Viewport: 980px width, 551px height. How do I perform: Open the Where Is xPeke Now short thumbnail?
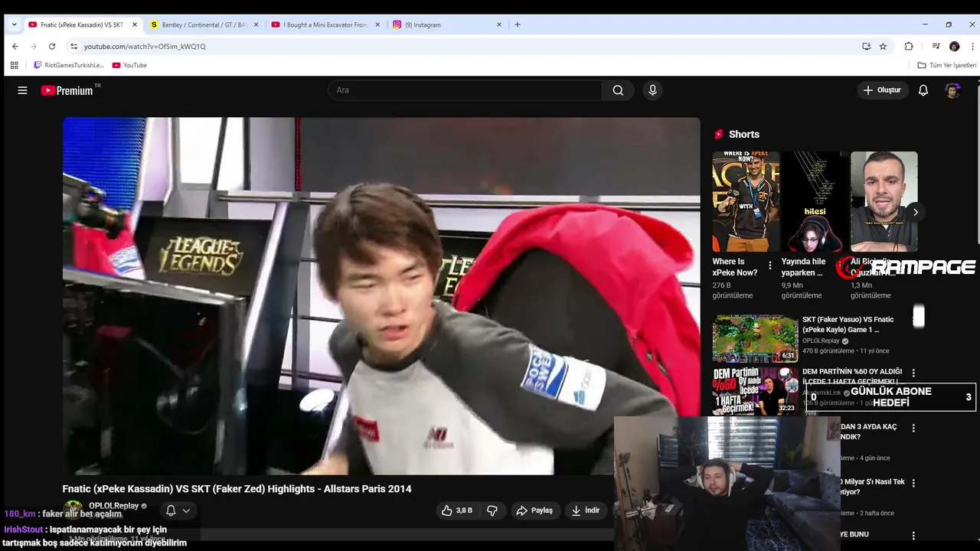pos(746,202)
